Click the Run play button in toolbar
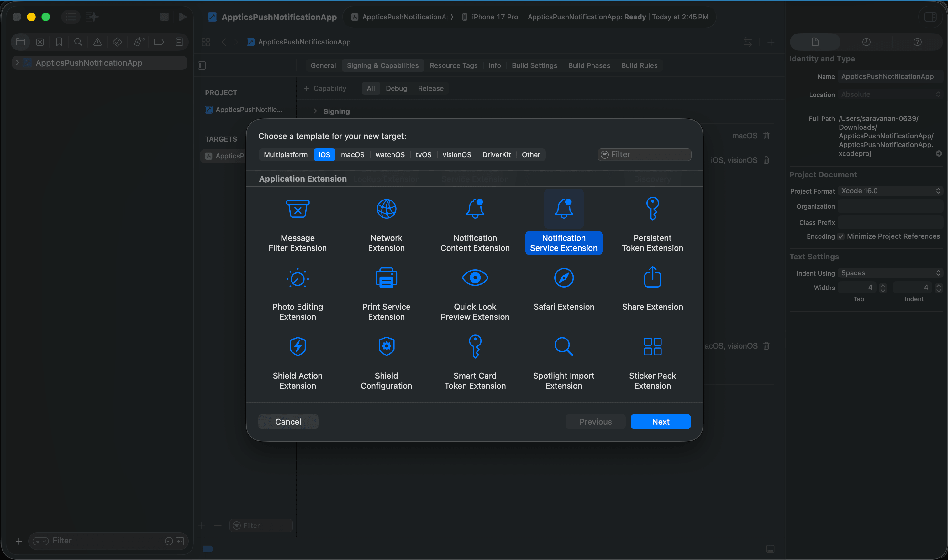 [x=182, y=17]
